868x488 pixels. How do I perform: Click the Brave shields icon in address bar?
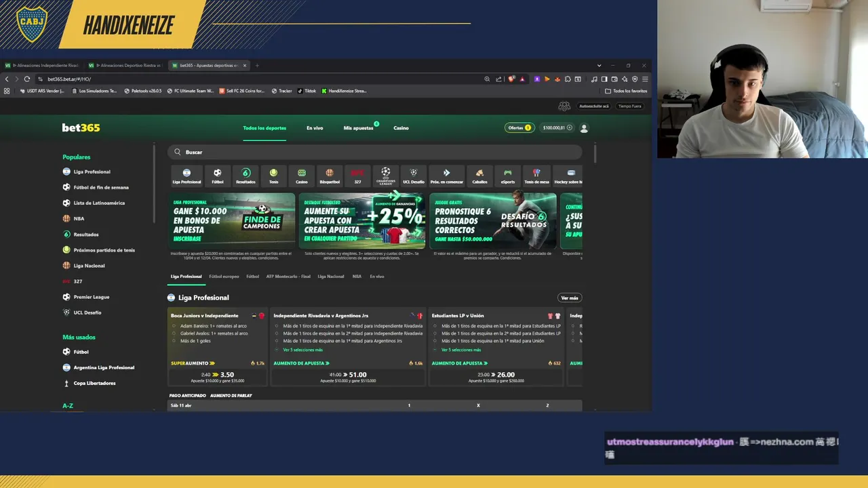511,79
